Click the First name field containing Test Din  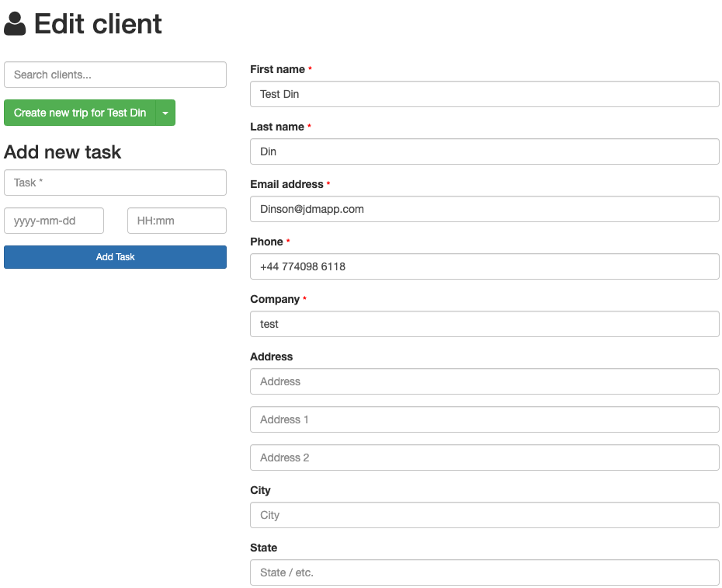(x=484, y=94)
